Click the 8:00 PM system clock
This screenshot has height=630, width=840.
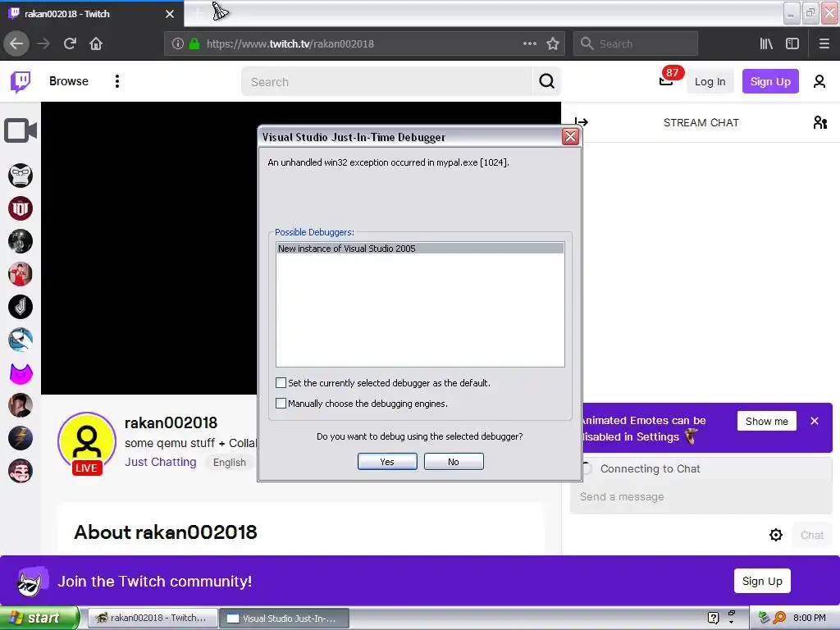click(x=809, y=618)
